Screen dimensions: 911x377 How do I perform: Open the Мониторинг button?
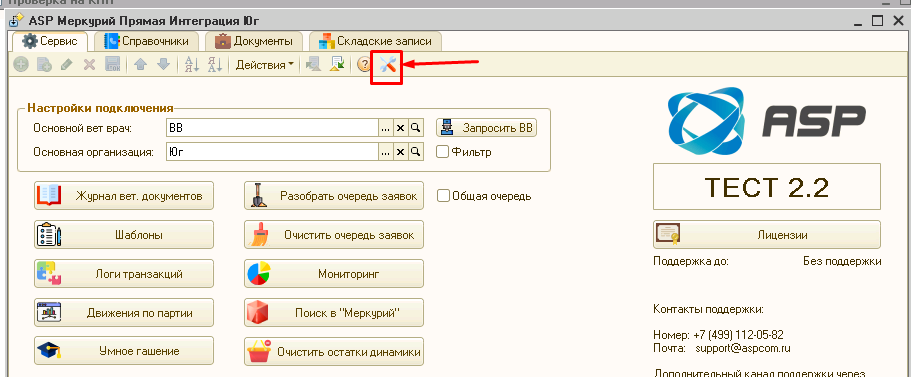click(x=334, y=274)
